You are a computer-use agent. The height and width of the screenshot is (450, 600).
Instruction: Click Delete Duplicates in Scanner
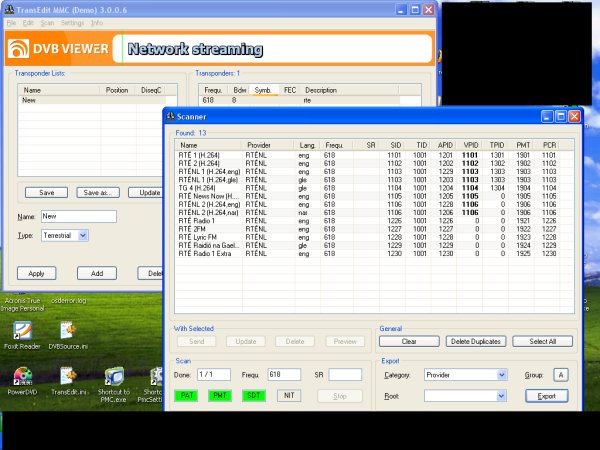coord(476,341)
